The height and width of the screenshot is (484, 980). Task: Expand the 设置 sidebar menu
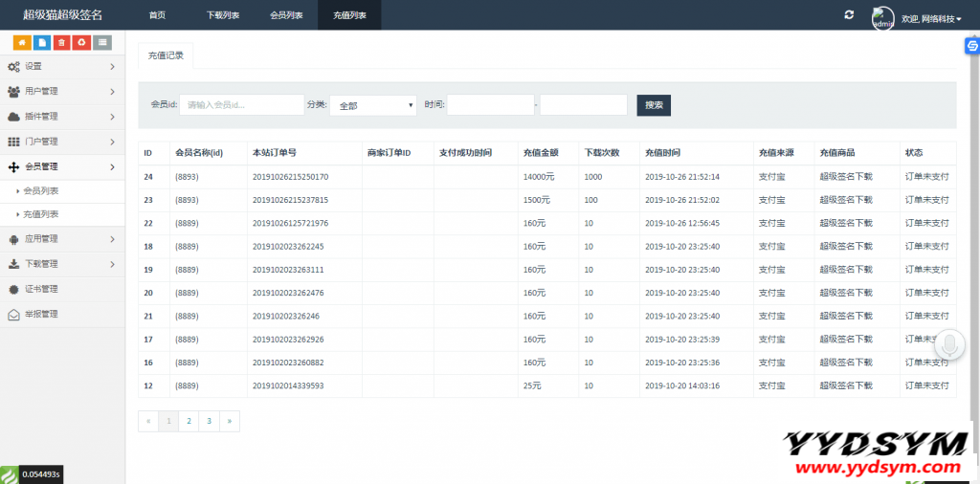click(x=62, y=66)
